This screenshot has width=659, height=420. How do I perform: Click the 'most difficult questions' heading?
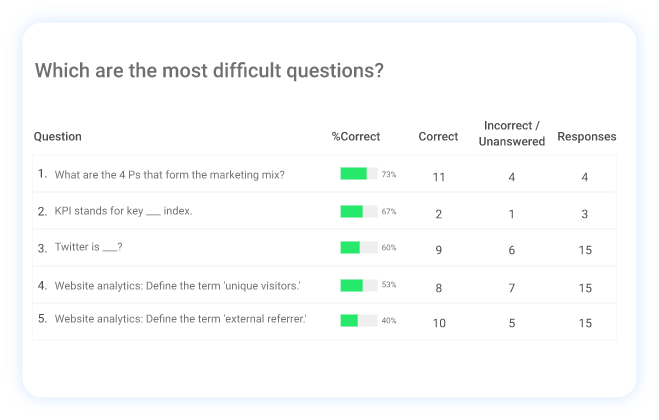point(210,71)
